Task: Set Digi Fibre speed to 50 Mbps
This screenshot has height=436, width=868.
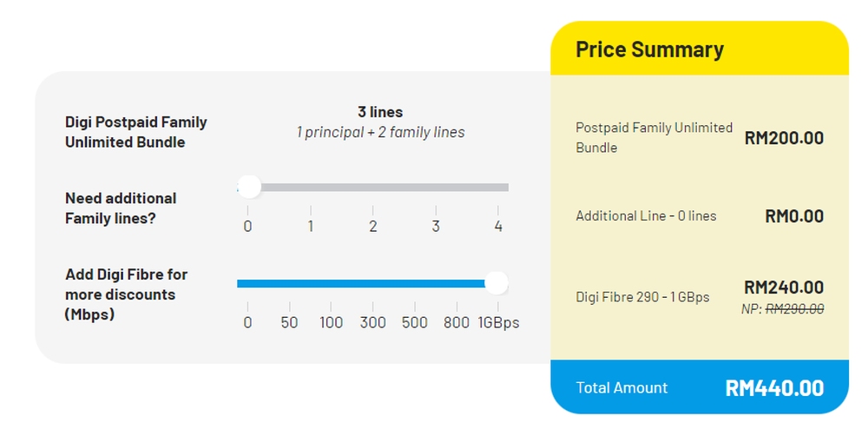Action: click(x=290, y=284)
